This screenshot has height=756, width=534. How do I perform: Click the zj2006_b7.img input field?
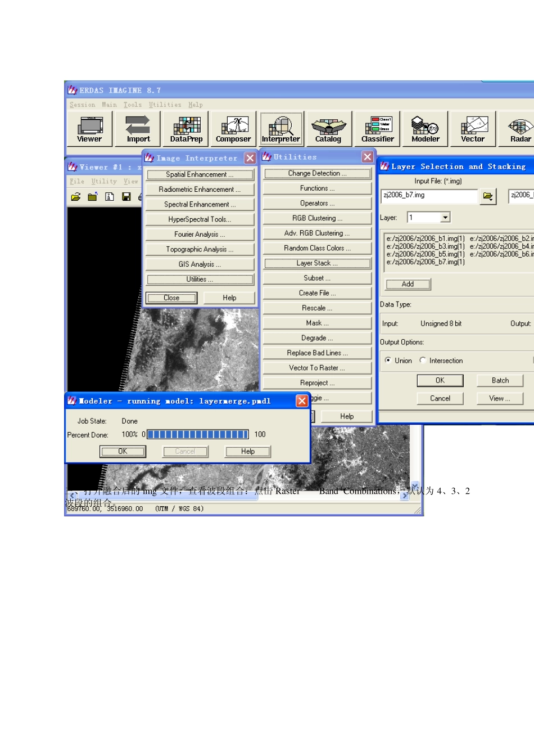[429, 195]
